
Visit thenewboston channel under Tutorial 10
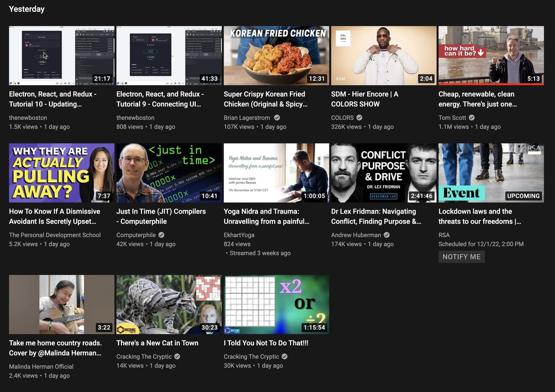[x=28, y=117]
